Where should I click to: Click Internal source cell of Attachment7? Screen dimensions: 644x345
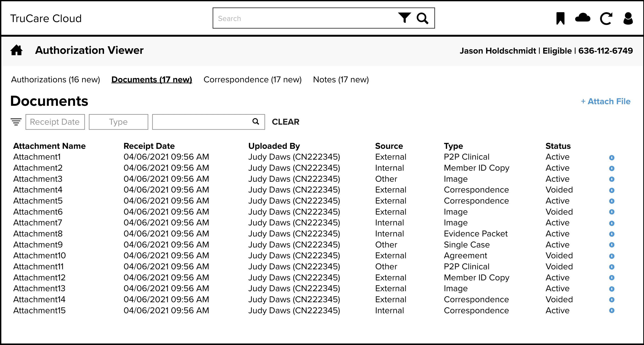[389, 223]
